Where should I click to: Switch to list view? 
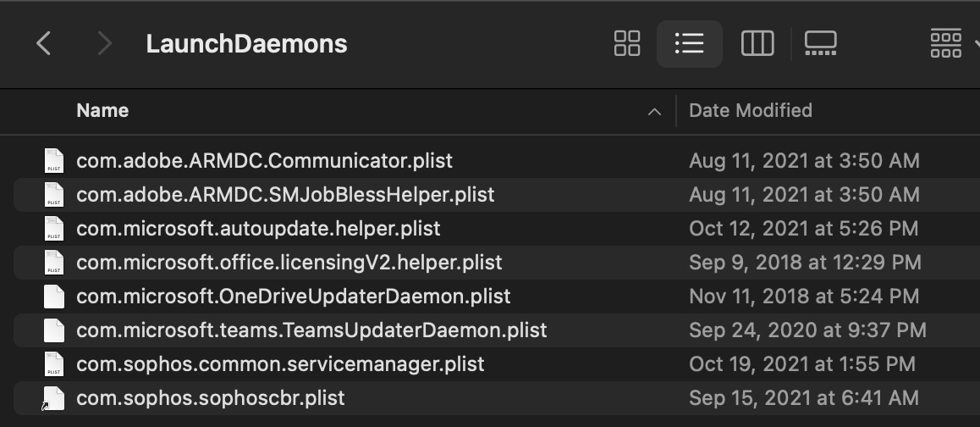point(689,43)
